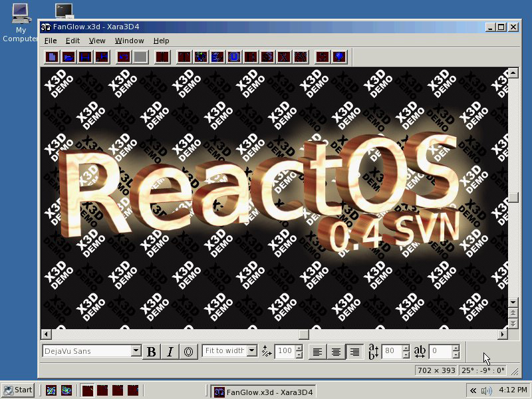Select the terminal icon on the desktop
Viewport: 532px width, 399px height.
click(x=64, y=11)
